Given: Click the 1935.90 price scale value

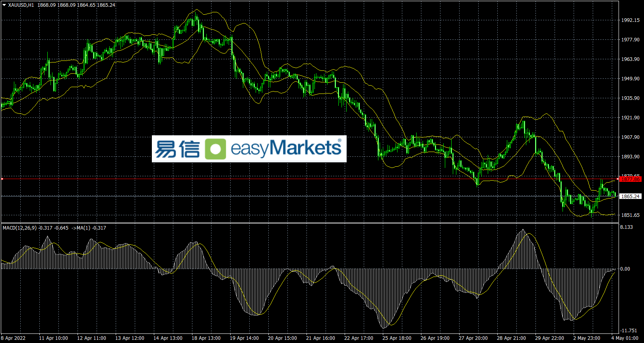Looking at the screenshot, I should click(x=630, y=98).
